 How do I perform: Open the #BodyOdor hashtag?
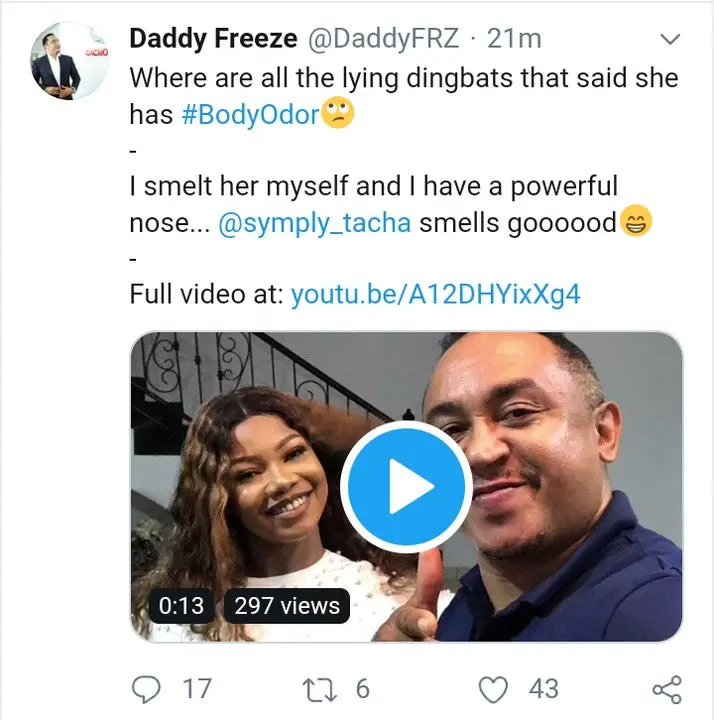[x=250, y=114]
